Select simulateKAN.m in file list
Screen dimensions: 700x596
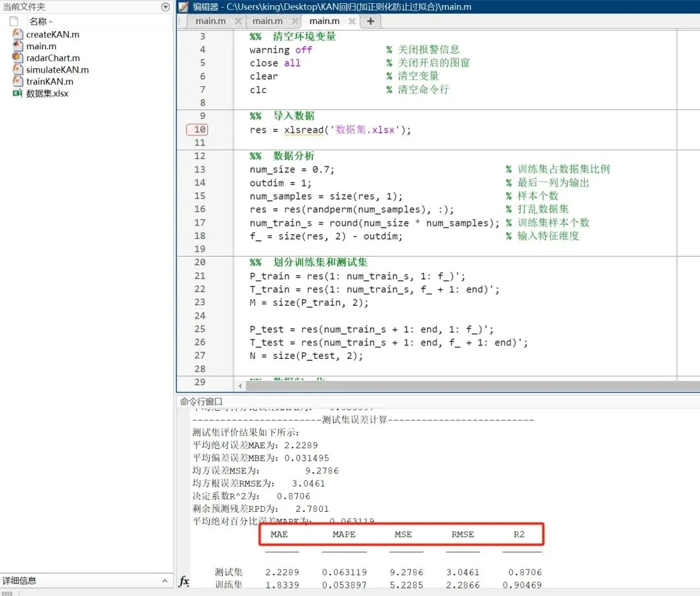[x=57, y=69]
